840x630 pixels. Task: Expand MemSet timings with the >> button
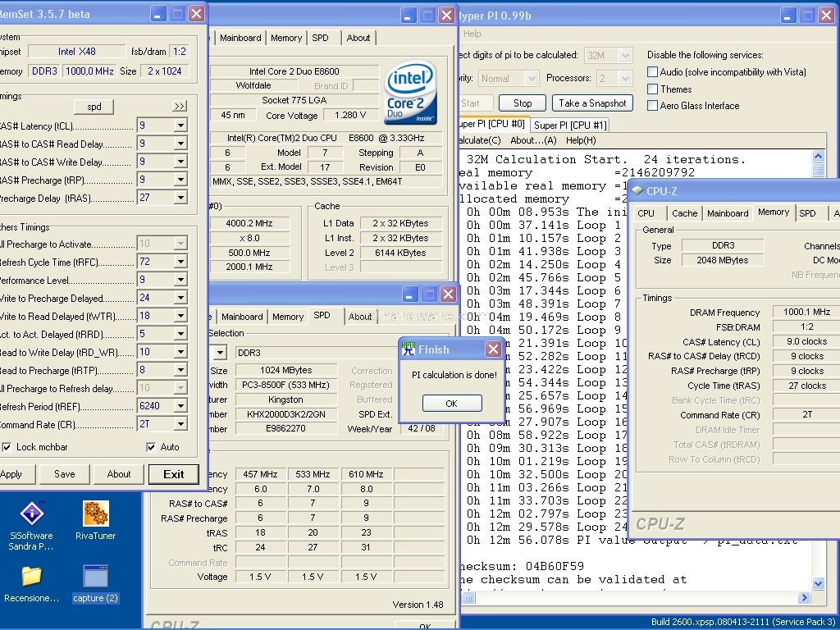pos(180,106)
